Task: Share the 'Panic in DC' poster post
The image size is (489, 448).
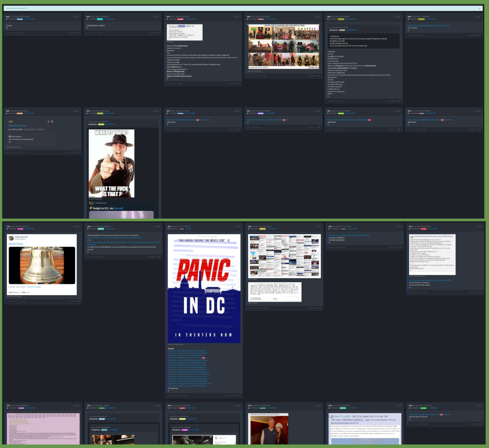Action: [236, 226]
